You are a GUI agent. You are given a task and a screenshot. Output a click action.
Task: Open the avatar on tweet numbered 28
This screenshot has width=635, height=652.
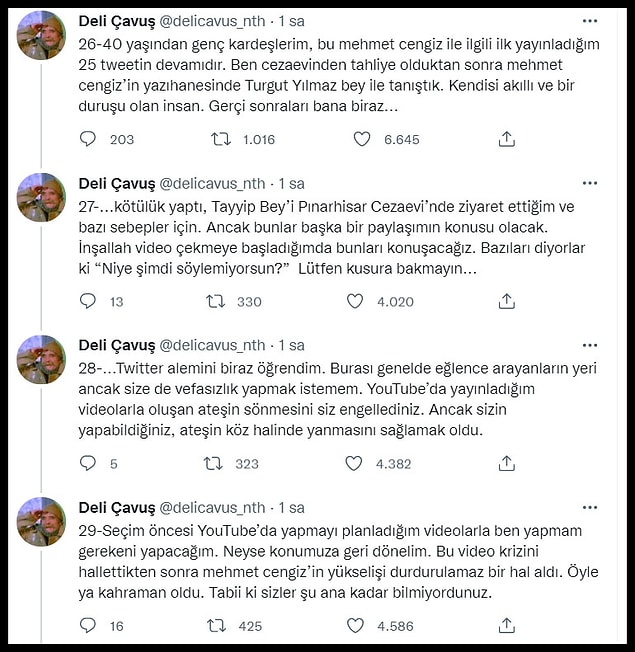pos(41,360)
